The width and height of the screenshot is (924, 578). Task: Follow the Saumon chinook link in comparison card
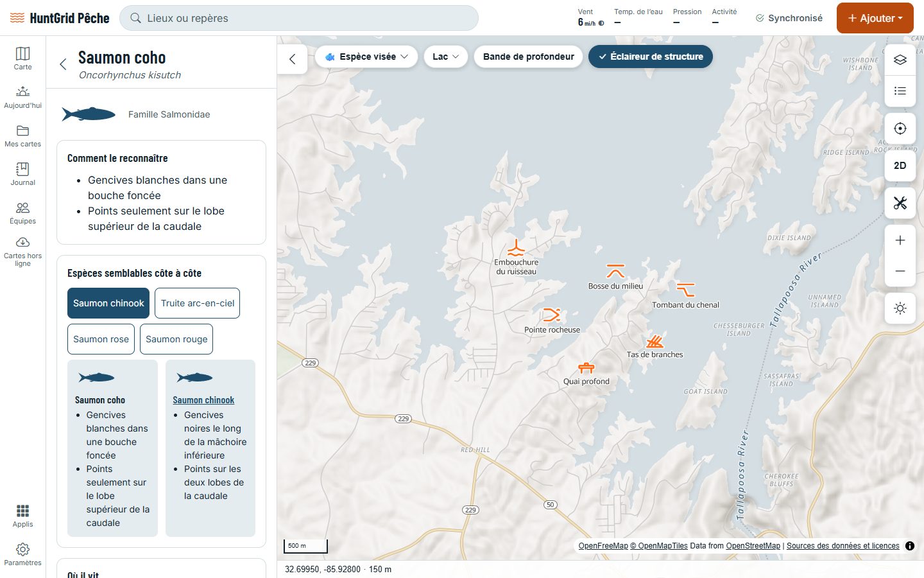203,400
